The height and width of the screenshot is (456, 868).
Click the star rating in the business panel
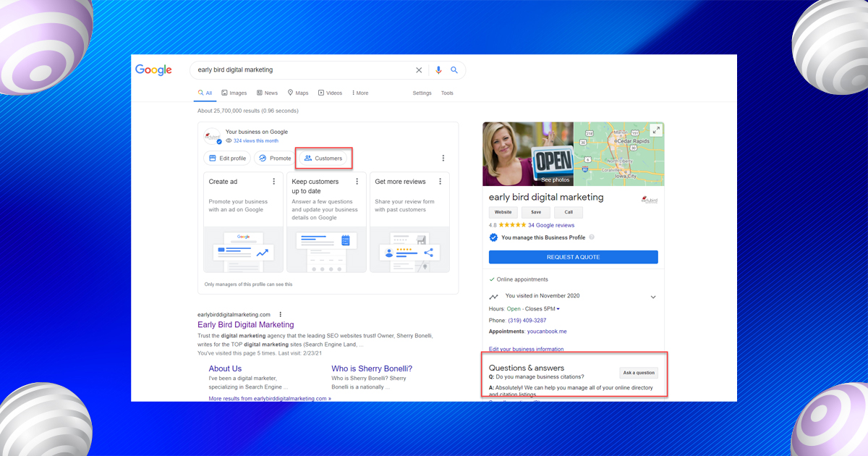click(511, 225)
